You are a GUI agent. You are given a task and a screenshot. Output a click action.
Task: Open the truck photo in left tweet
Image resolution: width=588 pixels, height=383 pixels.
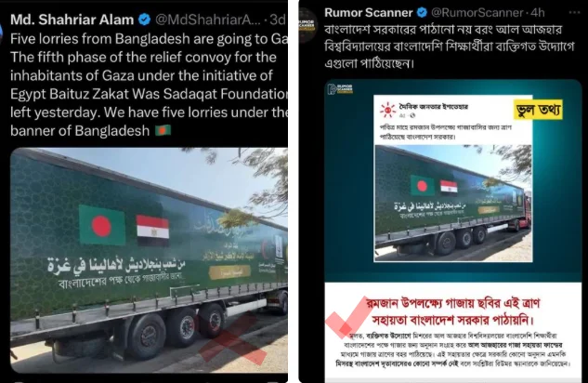pyautogui.click(x=149, y=260)
